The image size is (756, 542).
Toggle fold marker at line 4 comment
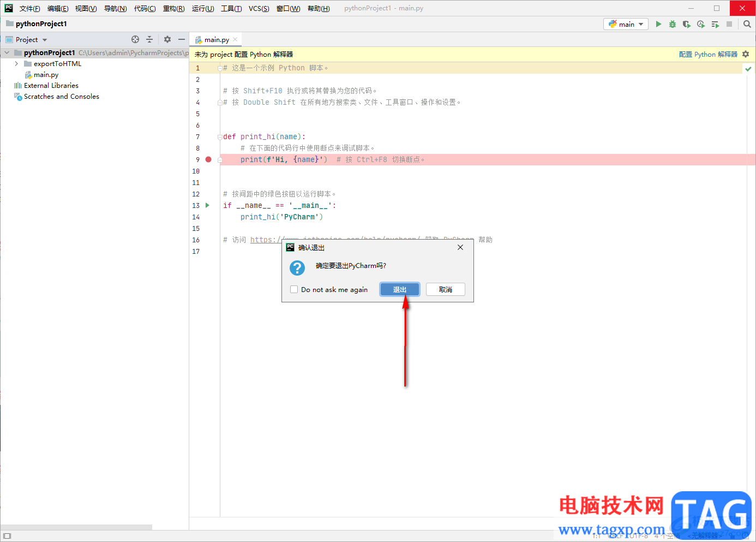tap(220, 103)
